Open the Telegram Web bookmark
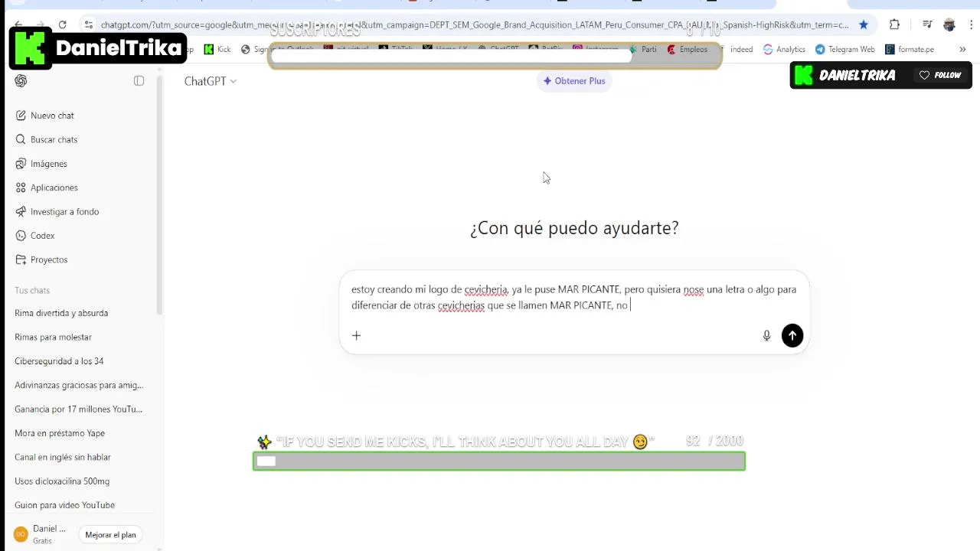The height and width of the screenshot is (551, 980). pyautogui.click(x=844, y=49)
